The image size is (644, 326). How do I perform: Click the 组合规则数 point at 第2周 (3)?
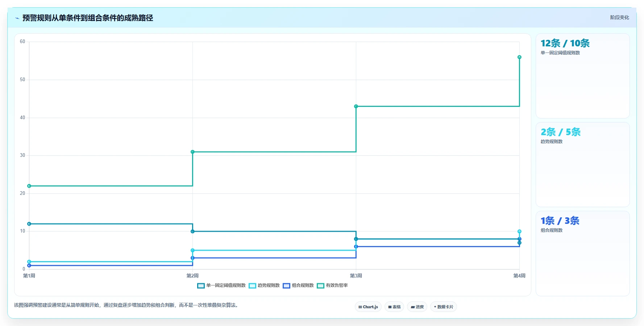point(192,258)
